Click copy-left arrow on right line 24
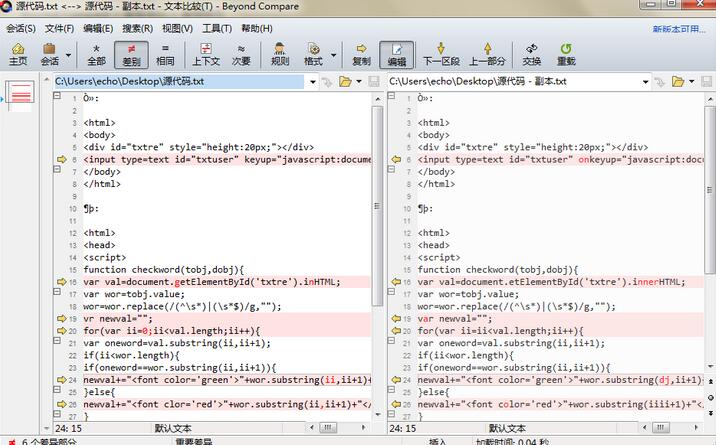This screenshot has width=716, height=445. (396, 380)
